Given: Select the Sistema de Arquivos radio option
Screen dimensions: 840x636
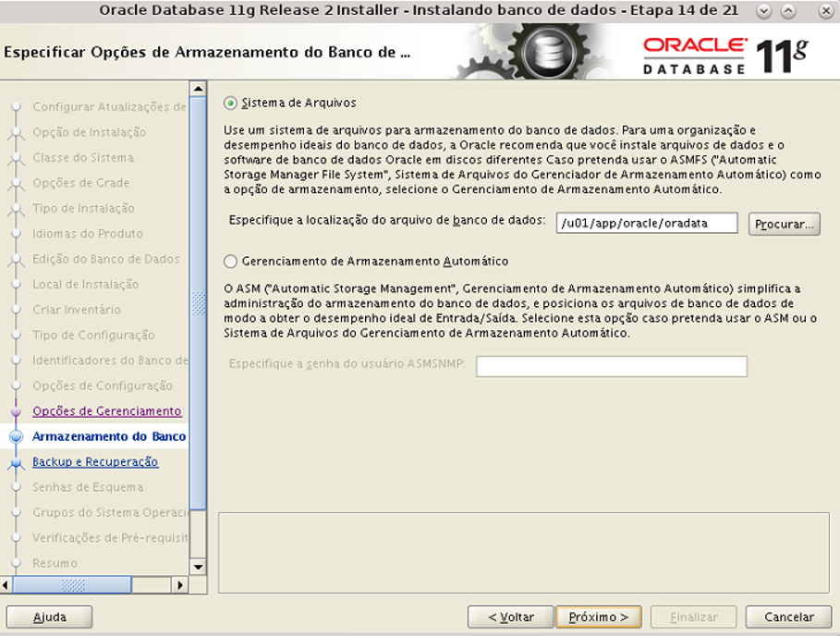Looking at the screenshot, I should pyautogui.click(x=230, y=103).
